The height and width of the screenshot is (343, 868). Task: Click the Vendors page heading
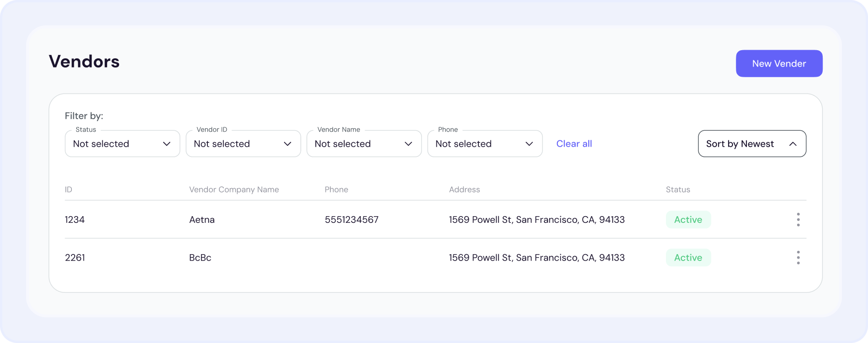84,62
